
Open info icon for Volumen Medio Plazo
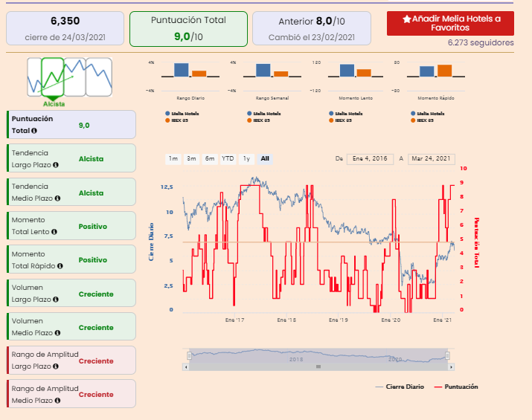click(x=57, y=333)
